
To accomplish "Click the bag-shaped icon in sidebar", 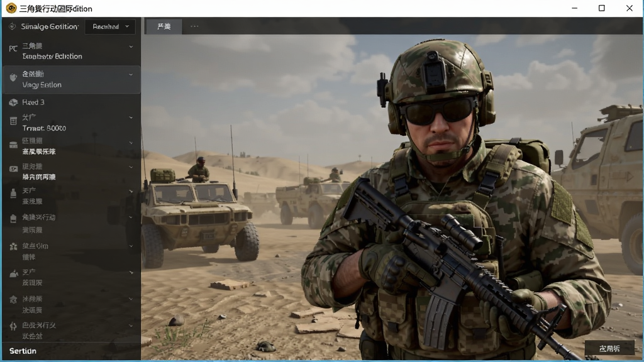I will (13, 219).
